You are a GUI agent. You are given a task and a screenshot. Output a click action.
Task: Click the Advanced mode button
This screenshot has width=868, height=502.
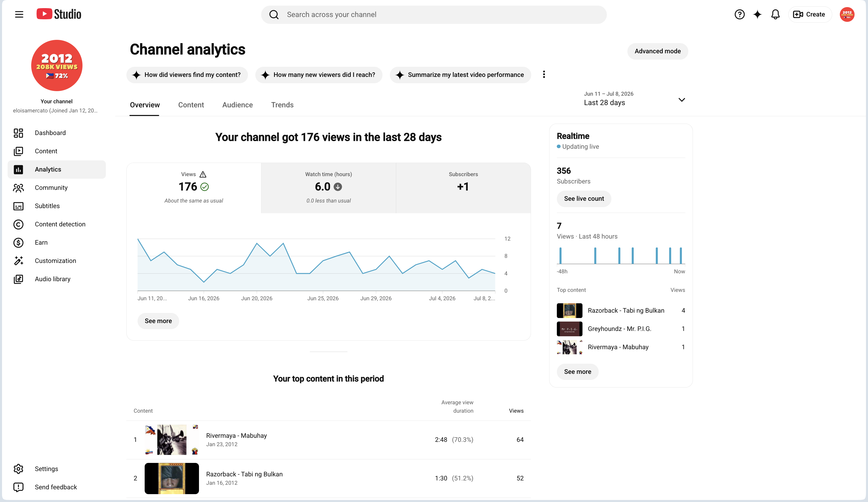[658, 51]
